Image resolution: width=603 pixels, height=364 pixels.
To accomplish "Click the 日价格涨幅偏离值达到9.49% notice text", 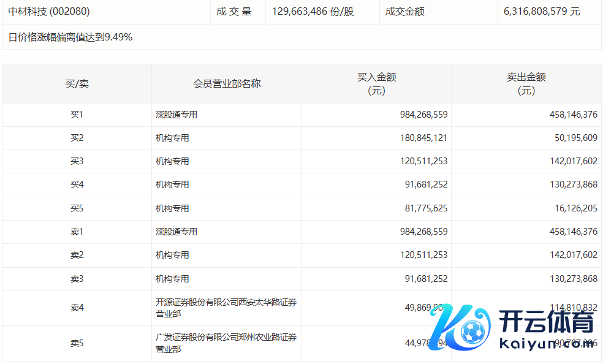I will pos(70,37).
